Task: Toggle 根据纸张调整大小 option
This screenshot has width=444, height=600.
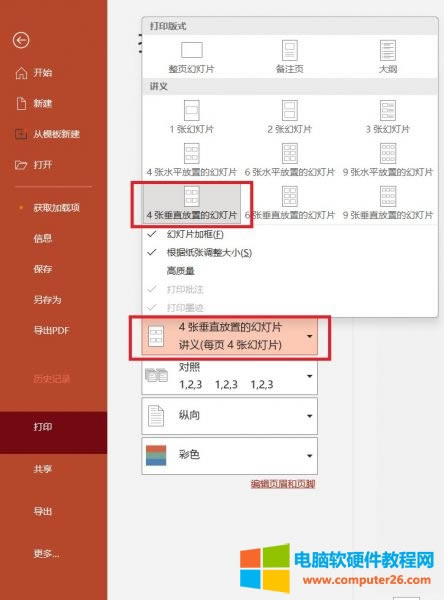Action: pos(209,253)
